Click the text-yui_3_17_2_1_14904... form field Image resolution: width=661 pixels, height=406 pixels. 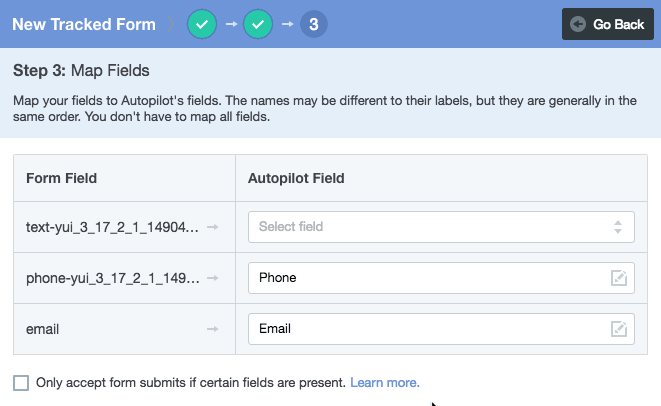tap(112, 227)
